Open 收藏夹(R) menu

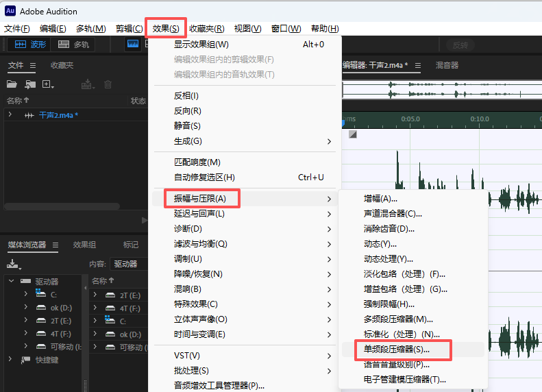(207, 29)
